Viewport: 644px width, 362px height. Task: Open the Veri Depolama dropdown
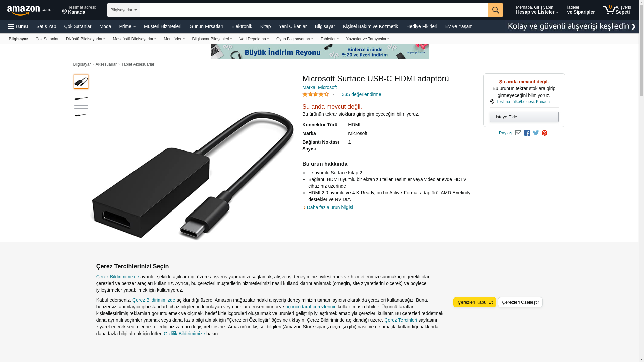(254, 39)
